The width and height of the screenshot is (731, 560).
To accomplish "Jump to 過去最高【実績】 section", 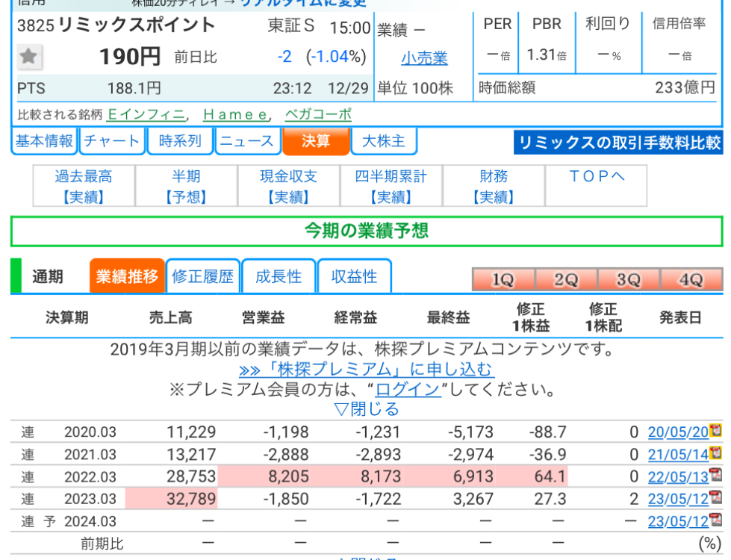I will [x=84, y=186].
